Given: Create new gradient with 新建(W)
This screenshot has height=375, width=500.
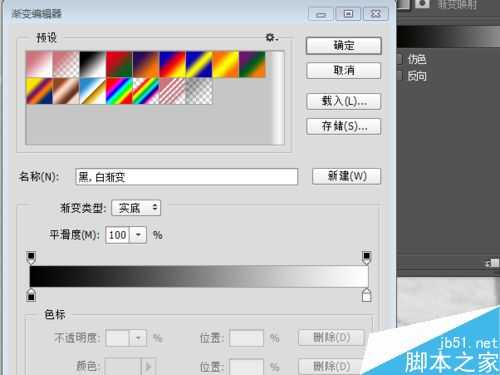Looking at the screenshot, I should [x=347, y=176].
